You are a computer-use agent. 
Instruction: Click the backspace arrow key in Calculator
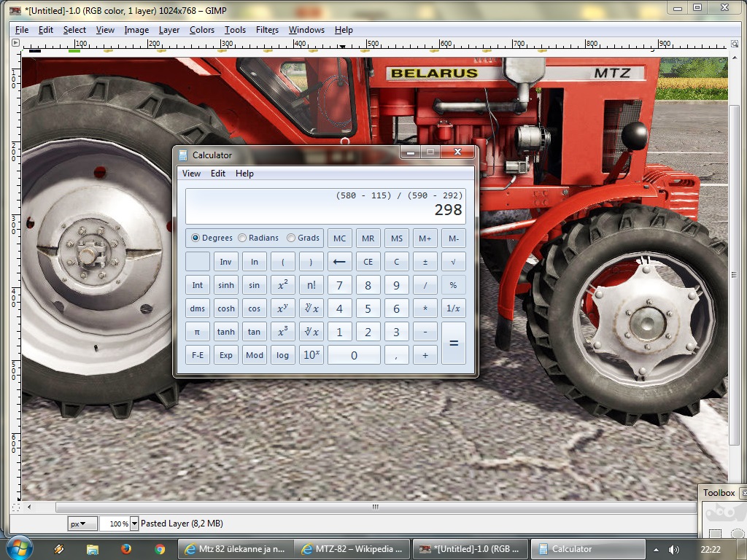tap(339, 262)
